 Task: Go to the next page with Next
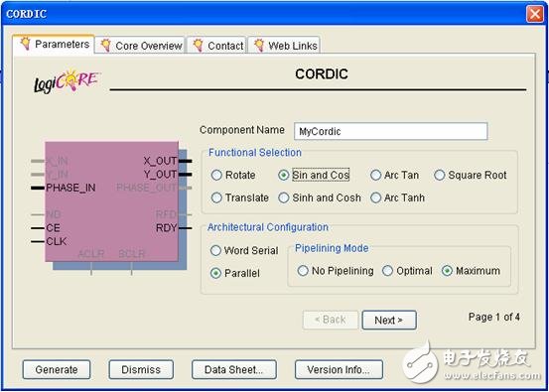coord(389,320)
